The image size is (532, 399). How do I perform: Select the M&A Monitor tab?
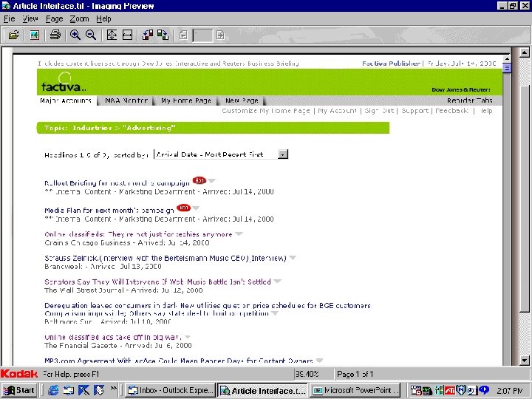126,100
